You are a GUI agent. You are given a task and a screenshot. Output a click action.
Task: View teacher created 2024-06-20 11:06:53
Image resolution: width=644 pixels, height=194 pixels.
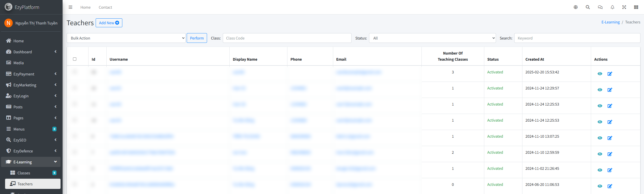[x=600, y=186]
